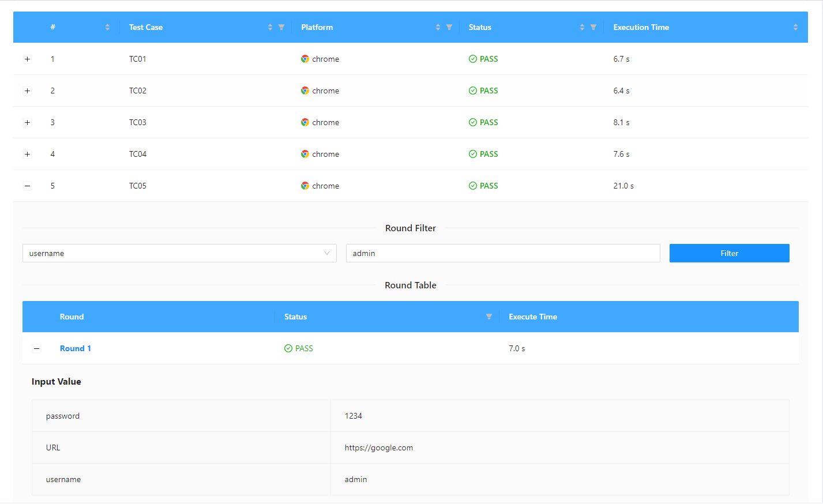Click the 21.0 s execution time
823x504 pixels.
623,186
